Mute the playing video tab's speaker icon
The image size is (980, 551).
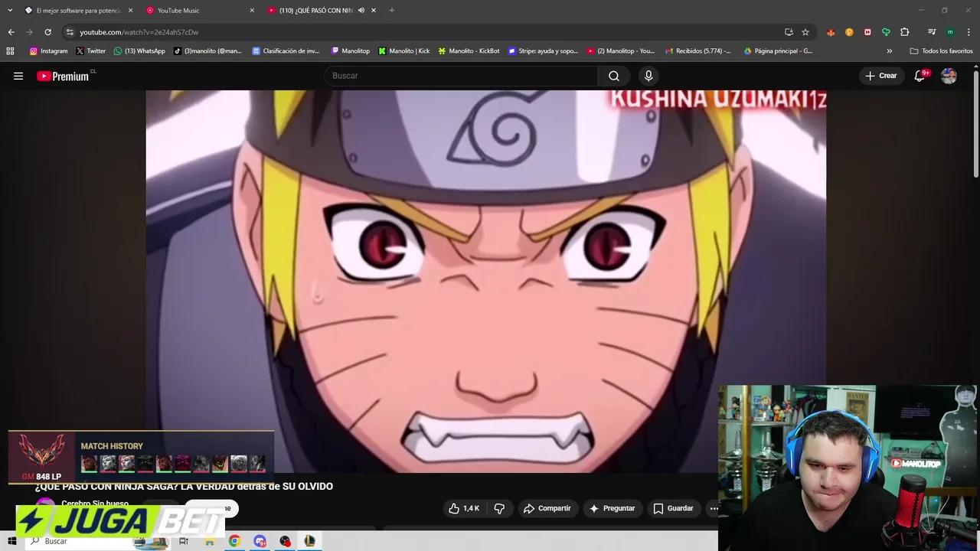361,10
